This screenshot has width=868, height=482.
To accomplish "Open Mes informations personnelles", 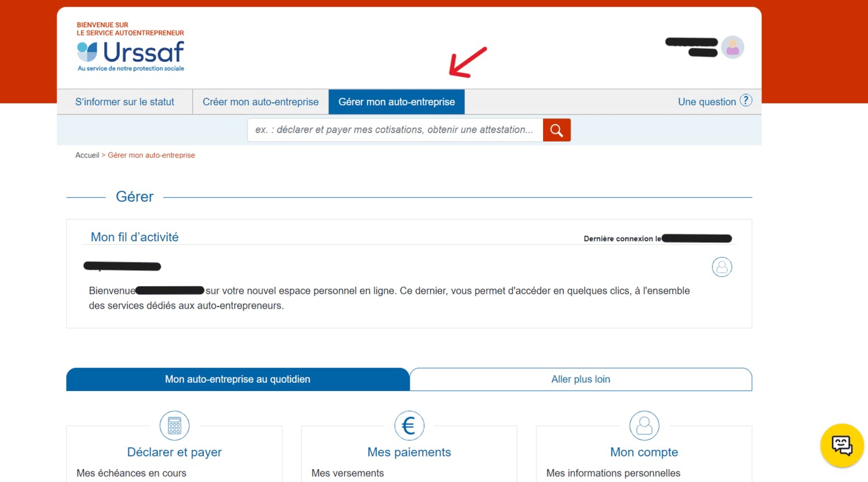I will 613,473.
